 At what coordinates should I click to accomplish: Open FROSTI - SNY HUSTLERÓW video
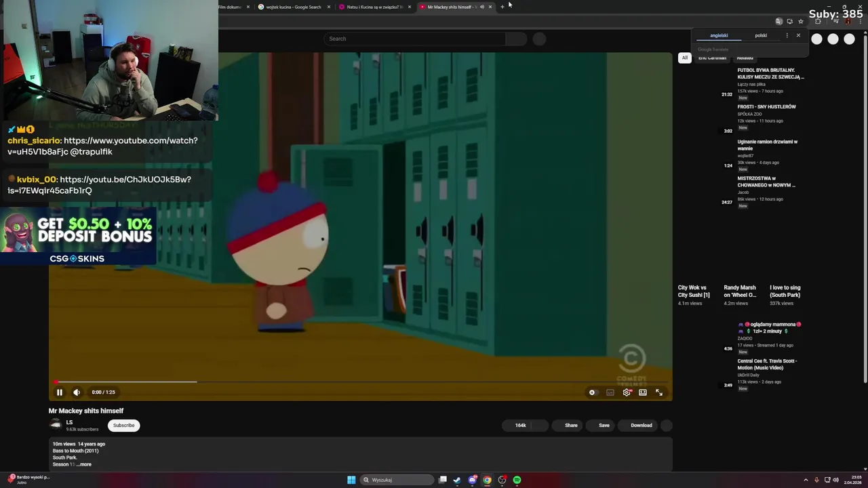click(x=767, y=106)
